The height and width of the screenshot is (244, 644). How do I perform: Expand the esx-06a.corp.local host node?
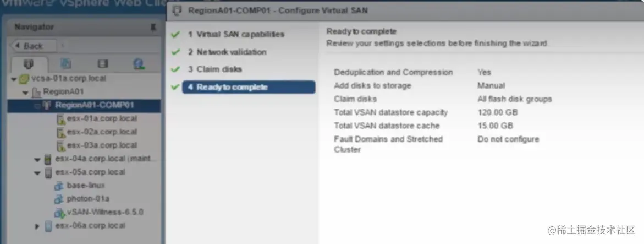(x=37, y=226)
